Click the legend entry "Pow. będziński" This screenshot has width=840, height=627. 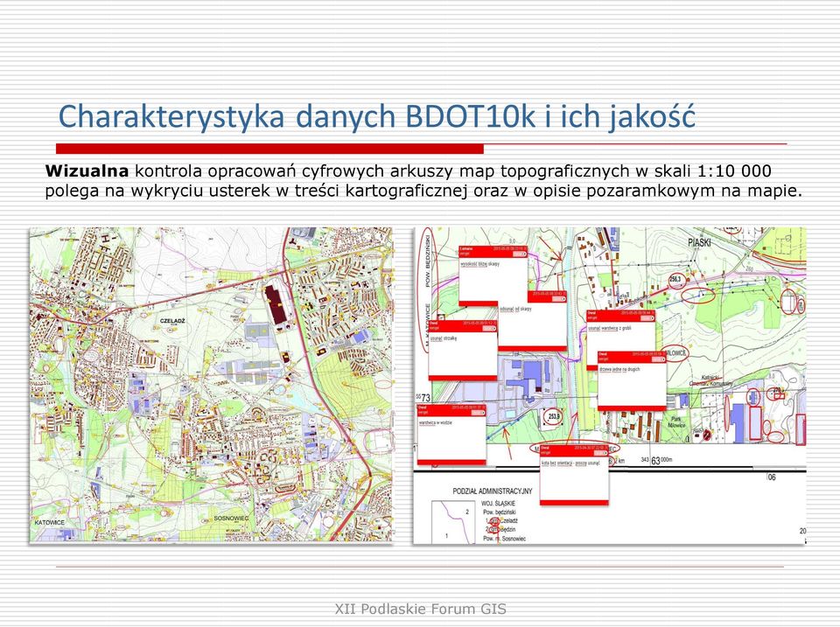pyautogui.click(x=500, y=512)
